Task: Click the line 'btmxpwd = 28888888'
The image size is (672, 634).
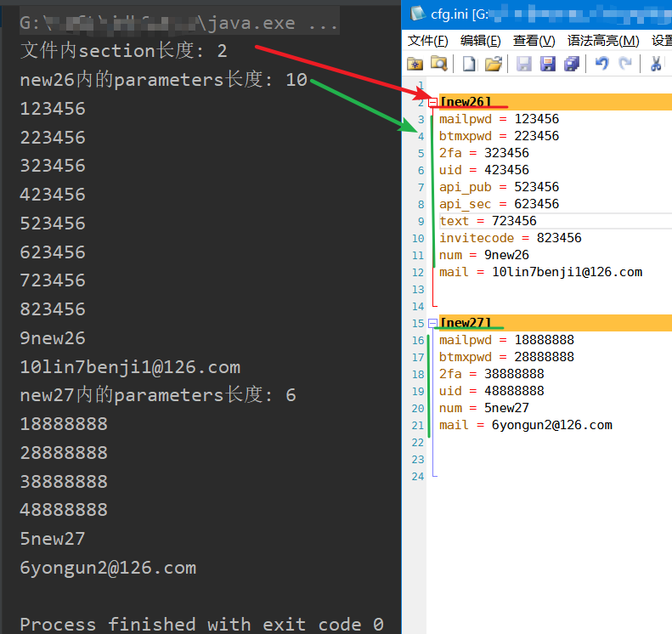Action: coord(506,357)
